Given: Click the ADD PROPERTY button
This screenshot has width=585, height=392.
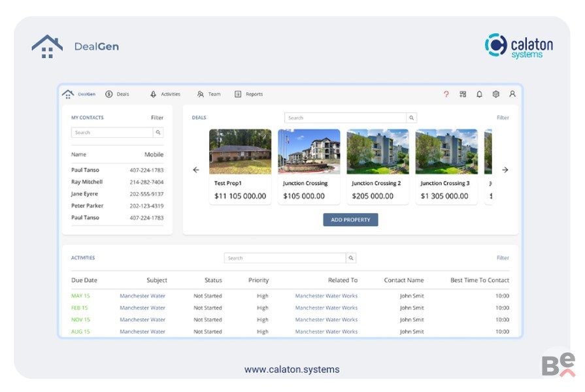Looking at the screenshot, I should [350, 220].
